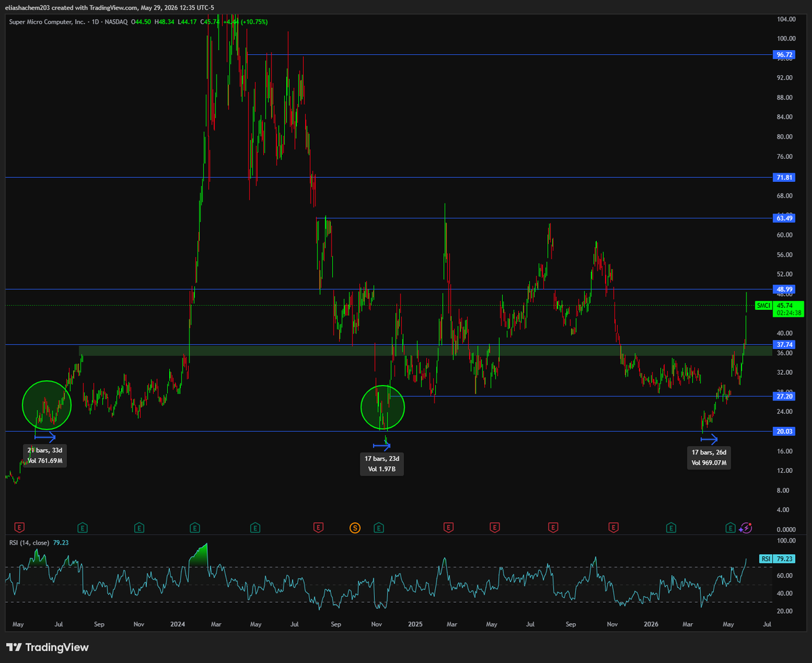Viewport: 812px width, 663px height.
Task: Click the +10.75% change value in the legend
Action: coord(255,22)
